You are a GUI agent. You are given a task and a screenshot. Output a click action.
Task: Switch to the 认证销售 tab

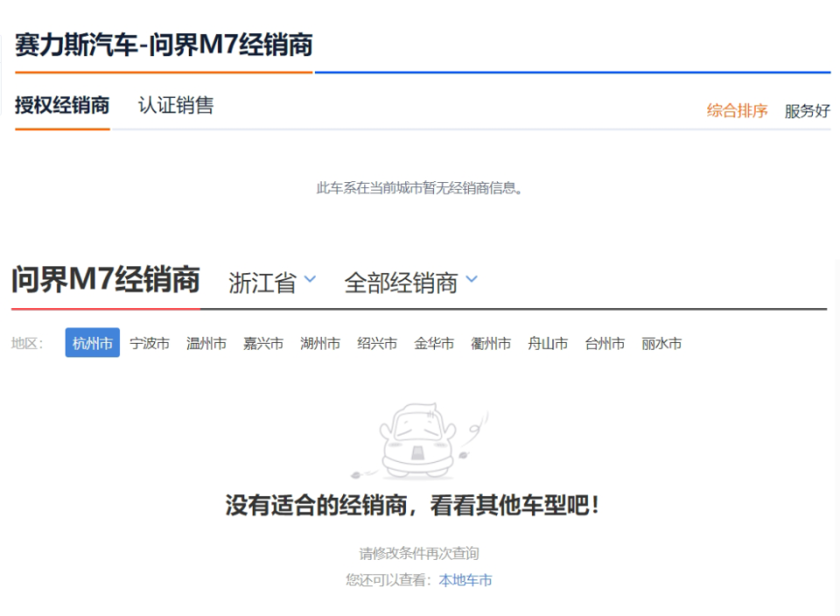tap(176, 106)
